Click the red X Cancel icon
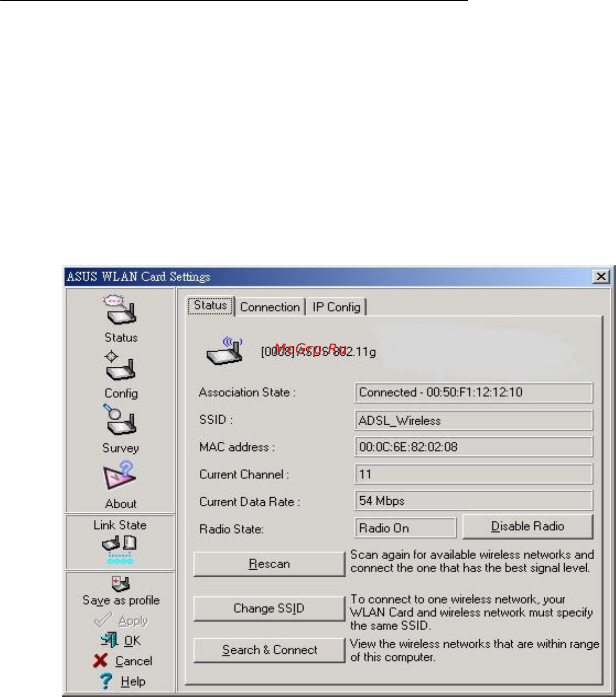The image size is (616, 697). (100, 660)
